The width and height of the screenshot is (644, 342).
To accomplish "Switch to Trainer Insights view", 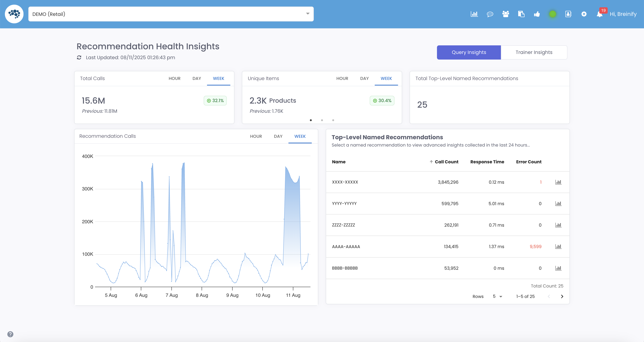I will tap(534, 52).
